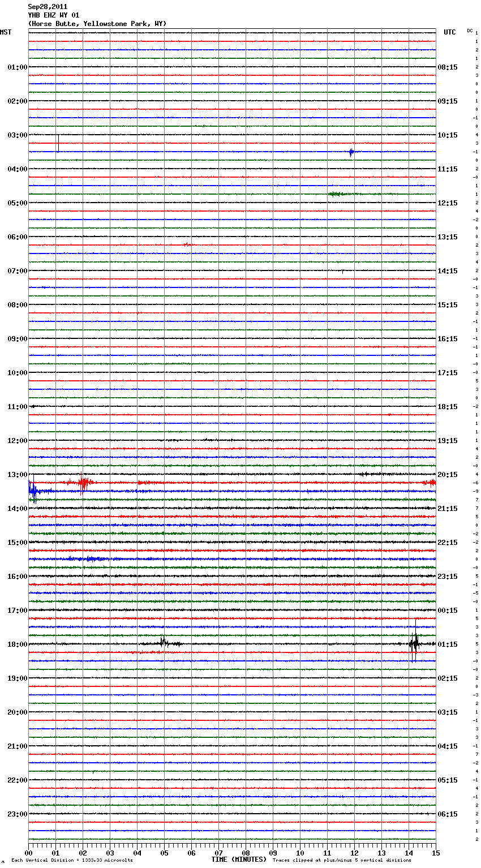Select the 22:00 MST time label
481x868 pixels.
pos(18,780)
